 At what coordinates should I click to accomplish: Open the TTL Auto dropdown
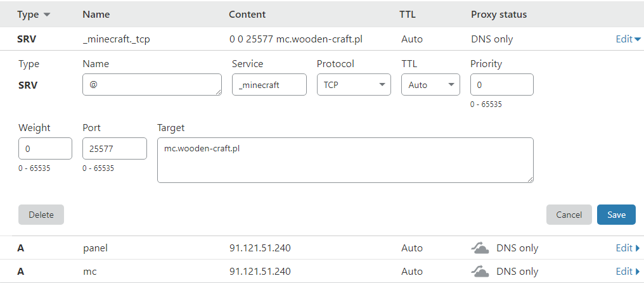click(430, 85)
